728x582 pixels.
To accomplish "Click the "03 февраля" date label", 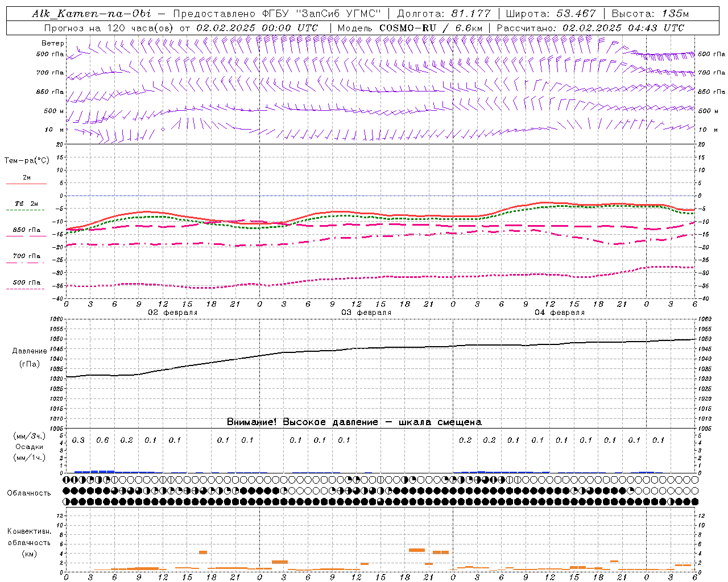I will (366, 313).
